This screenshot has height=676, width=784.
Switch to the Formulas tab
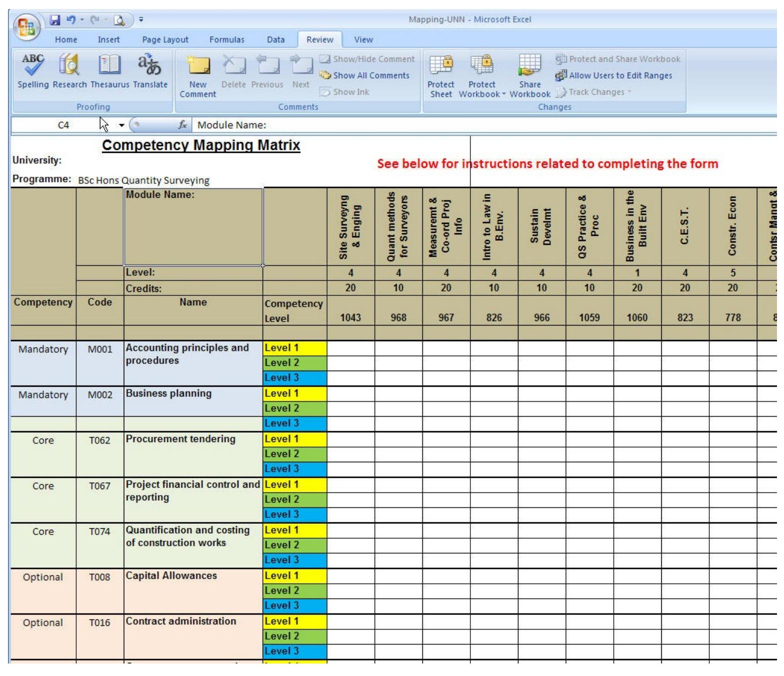click(x=226, y=40)
